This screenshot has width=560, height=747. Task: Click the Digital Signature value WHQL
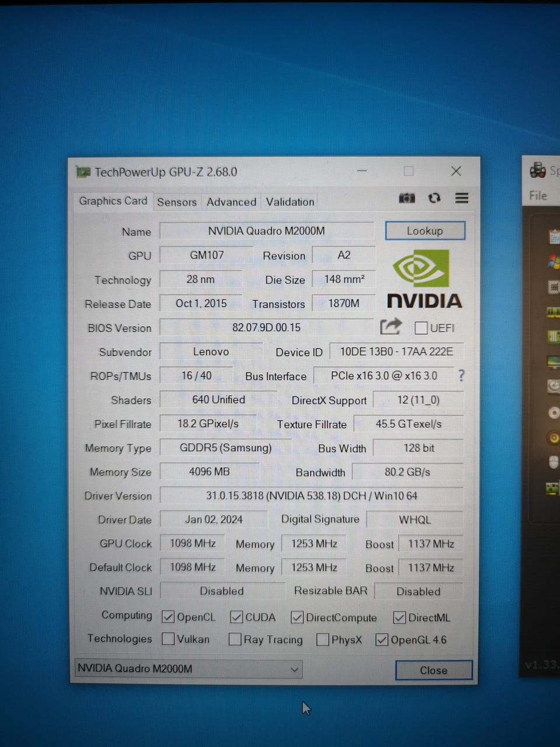pyautogui.click(x=415, y=519)
